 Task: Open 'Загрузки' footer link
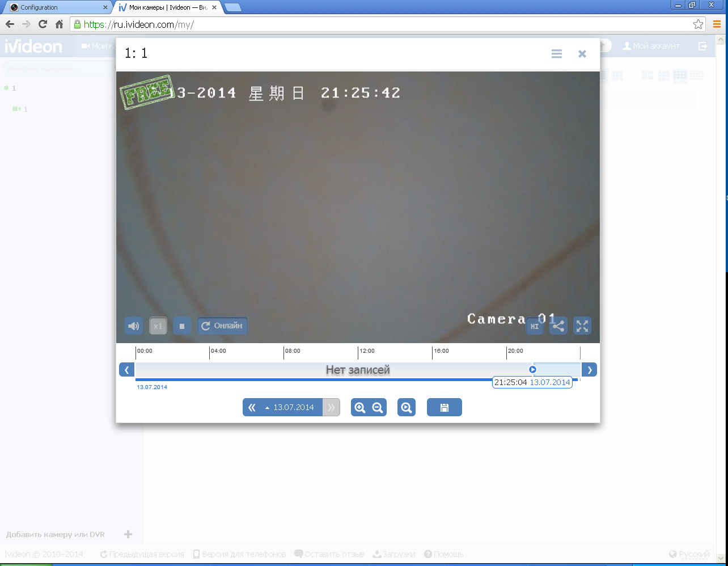[x=394, y=554]
